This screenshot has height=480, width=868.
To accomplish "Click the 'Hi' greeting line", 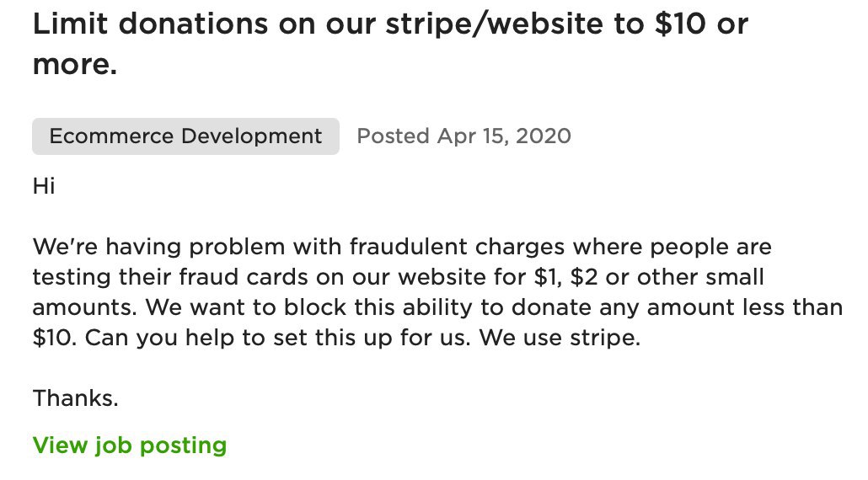I will click(x=44, y=186).
